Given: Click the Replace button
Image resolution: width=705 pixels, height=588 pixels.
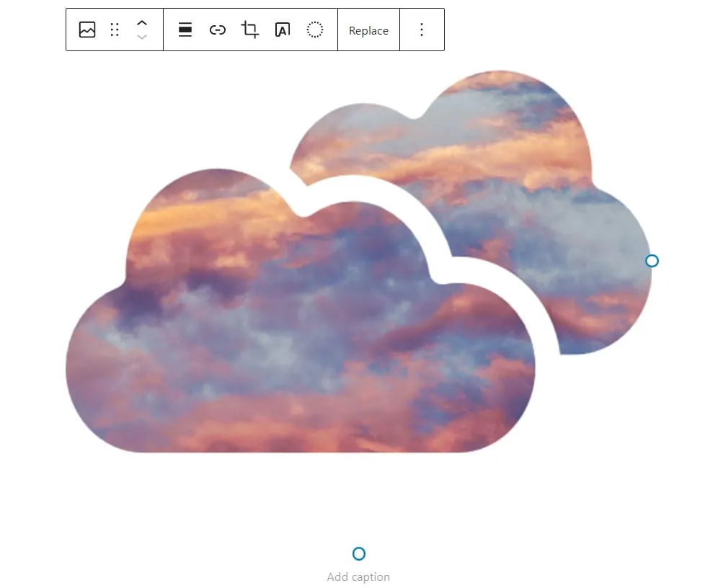Looking at the screenshot, I should click(368, 30).
